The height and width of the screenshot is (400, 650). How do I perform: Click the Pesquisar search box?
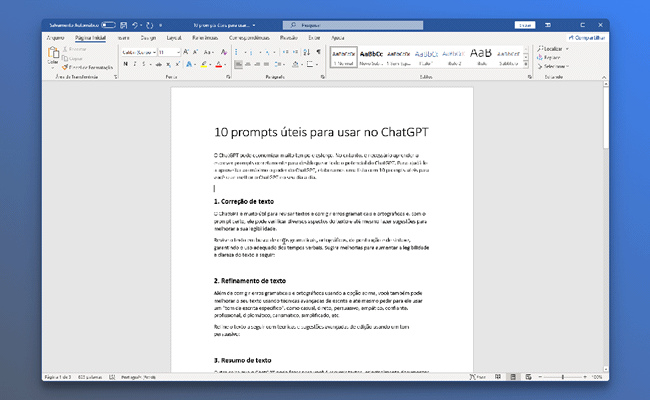[x=353, y=25]
